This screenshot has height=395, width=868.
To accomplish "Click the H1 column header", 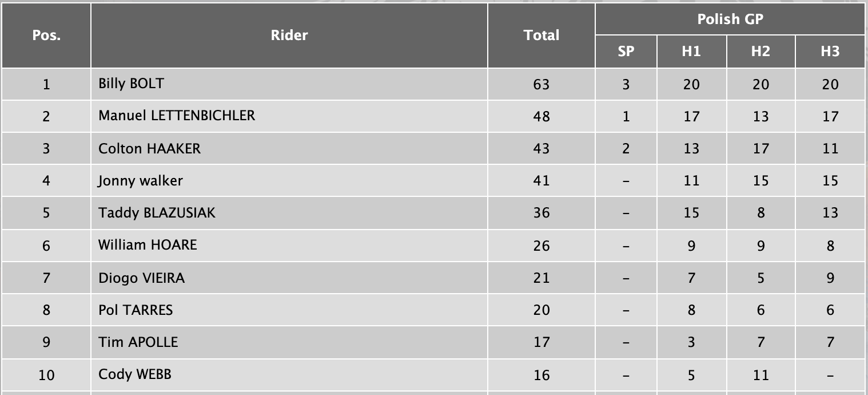I will 691,52.
